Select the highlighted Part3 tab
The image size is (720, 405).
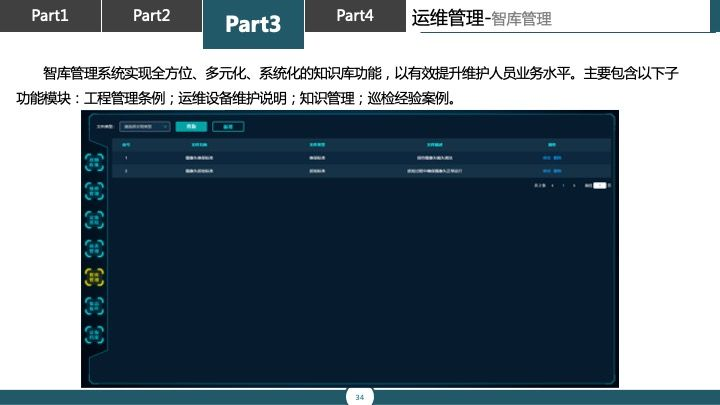click(253, 24)
